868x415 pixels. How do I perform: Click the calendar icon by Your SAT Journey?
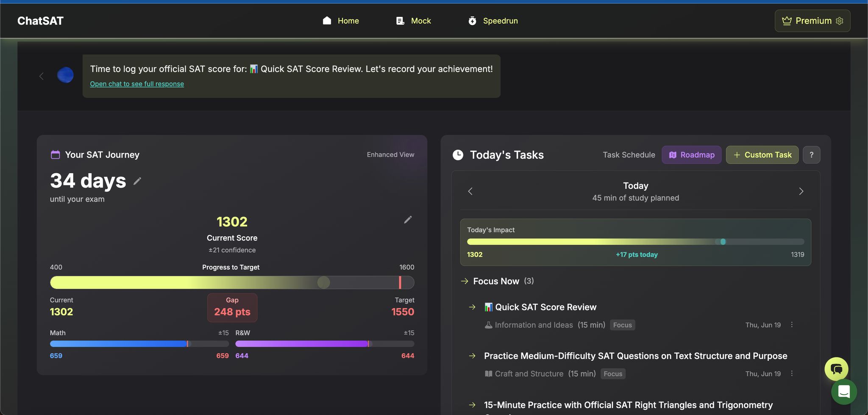pos(55,155)
